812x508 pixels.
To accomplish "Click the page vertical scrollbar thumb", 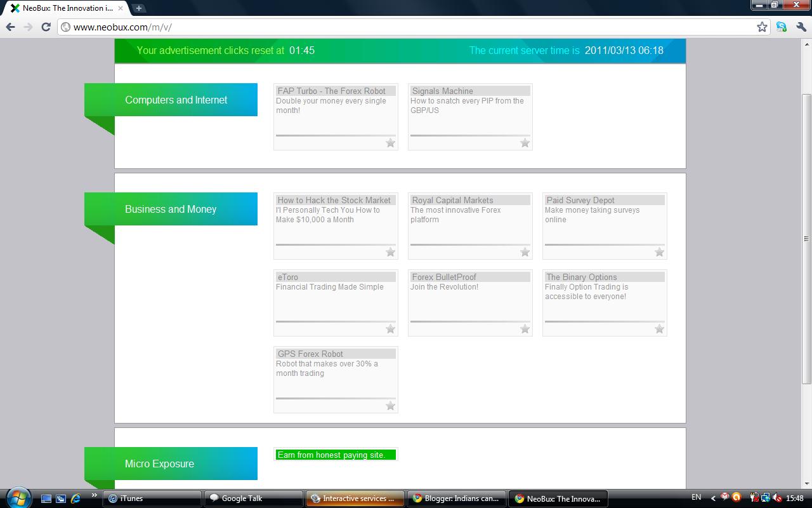I will [806, 238].
